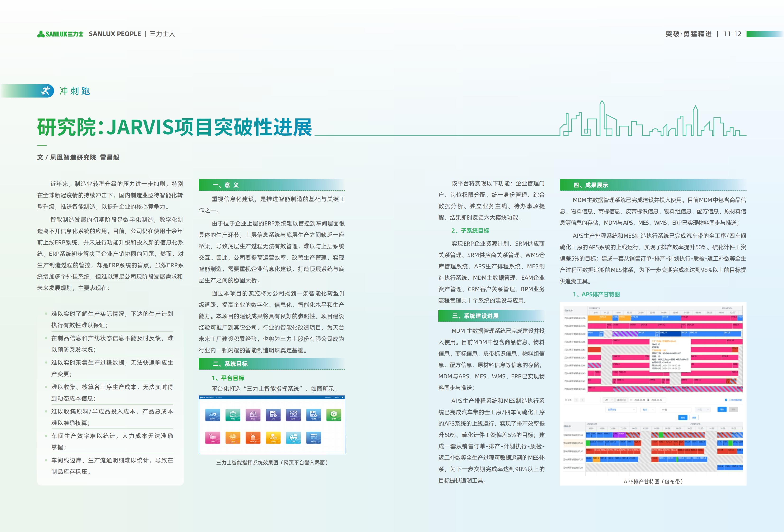Screen dimensions: 784x532
Task: Open the yellow SRM module tile
Action: (x=273, y=438)
